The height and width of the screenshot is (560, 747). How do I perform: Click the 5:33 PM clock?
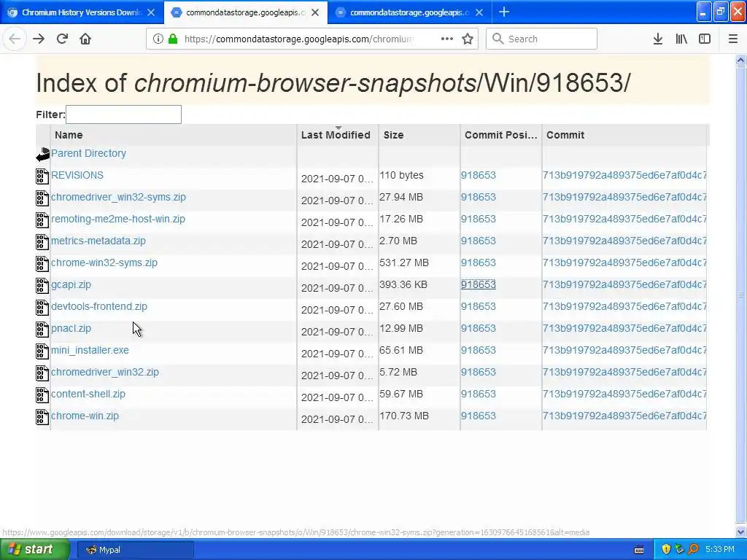click(719, 550)
